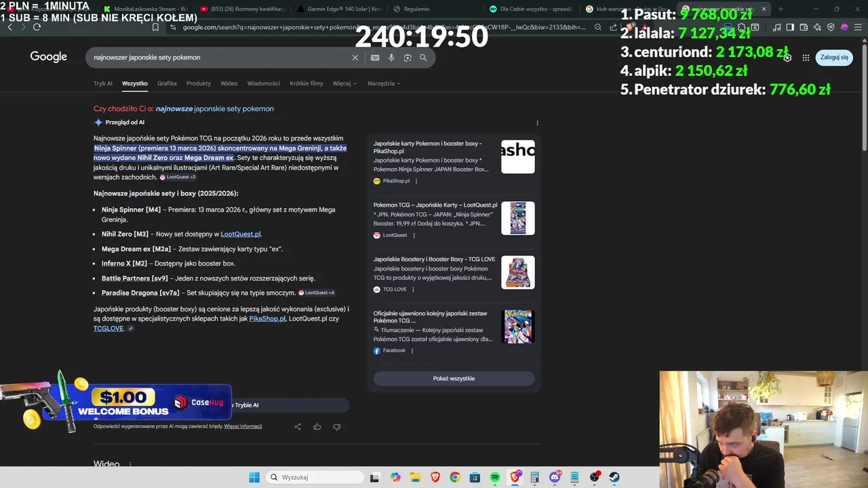Image resolution: width=868 pixels, height=488 pixels.
Task: Expand LootQuest +4 sources chip
Action: (x=317, y=293)
